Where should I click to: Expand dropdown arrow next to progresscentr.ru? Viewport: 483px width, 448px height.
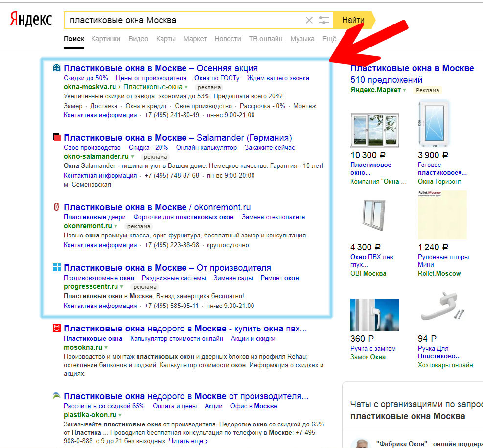122,287
